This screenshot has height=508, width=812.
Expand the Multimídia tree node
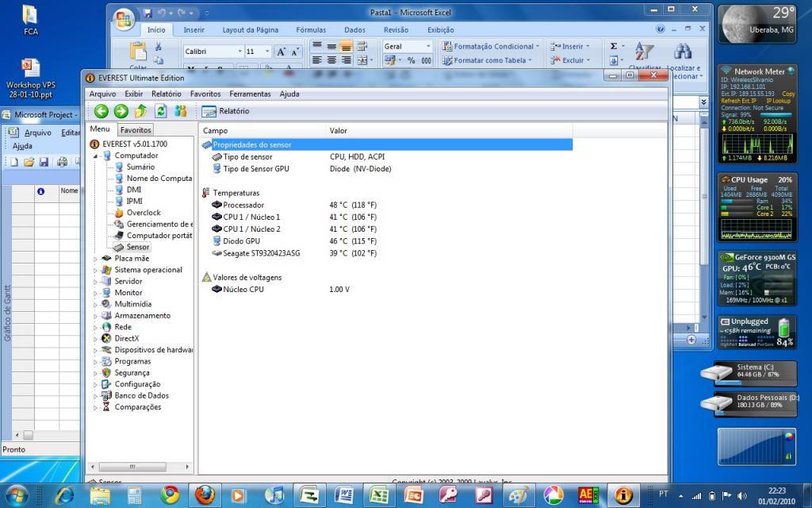[x=95, y=304]
